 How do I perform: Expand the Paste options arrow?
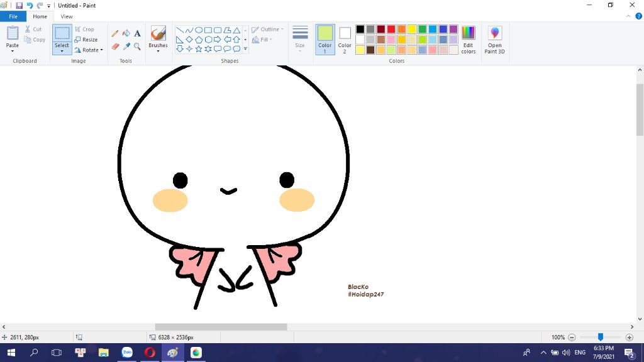13,51
